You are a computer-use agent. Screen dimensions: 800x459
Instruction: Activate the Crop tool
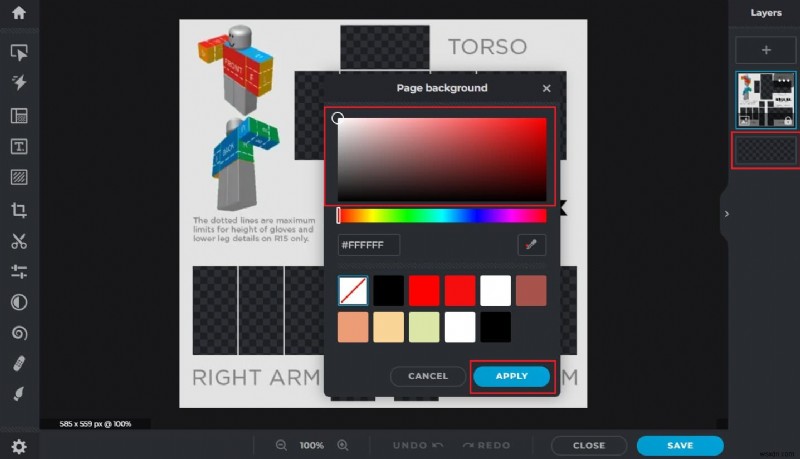point(19,210)
